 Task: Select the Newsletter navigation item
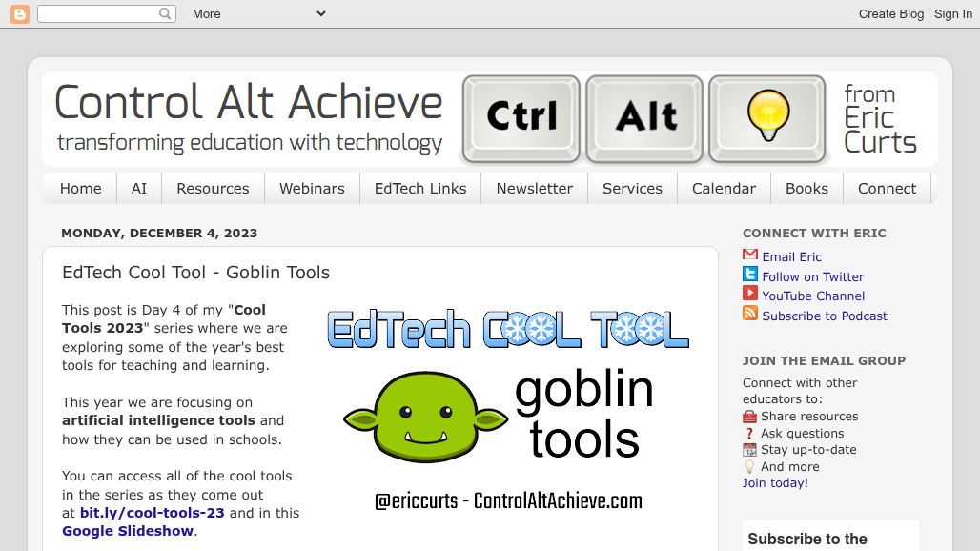pyautogui.click(x=534, y=188)
